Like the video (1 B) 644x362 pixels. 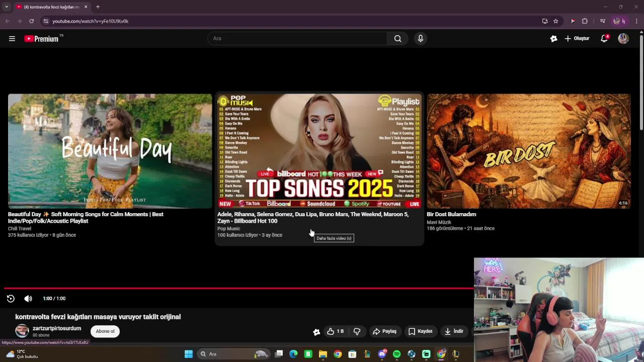click(x=335, y=331)
